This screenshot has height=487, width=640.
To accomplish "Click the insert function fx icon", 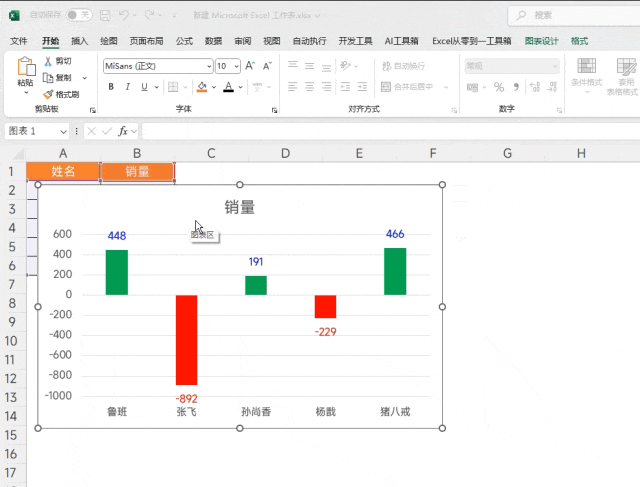I will 123,131.
